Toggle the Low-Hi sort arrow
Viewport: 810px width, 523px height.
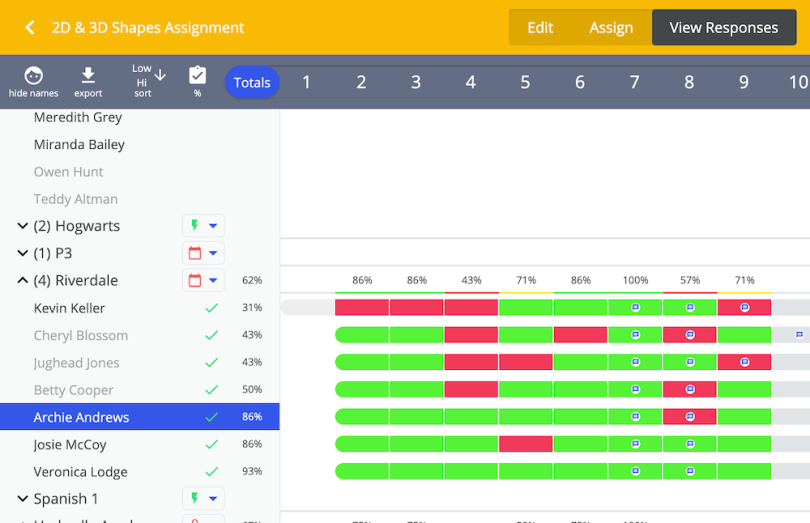(160, 75)
